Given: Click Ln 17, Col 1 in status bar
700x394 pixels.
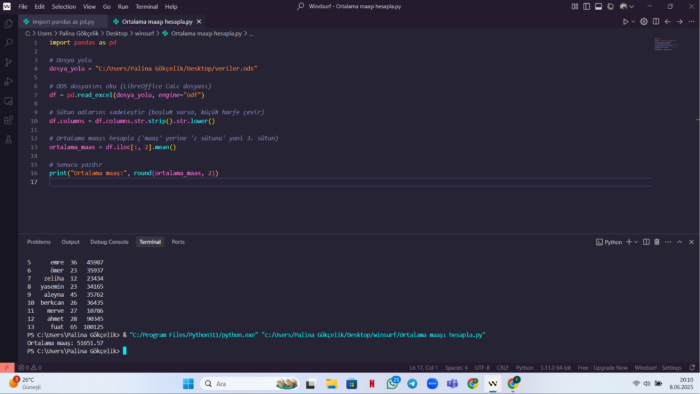Looking at the screenshot, I should pyautogui.click(x=423, y=368).
